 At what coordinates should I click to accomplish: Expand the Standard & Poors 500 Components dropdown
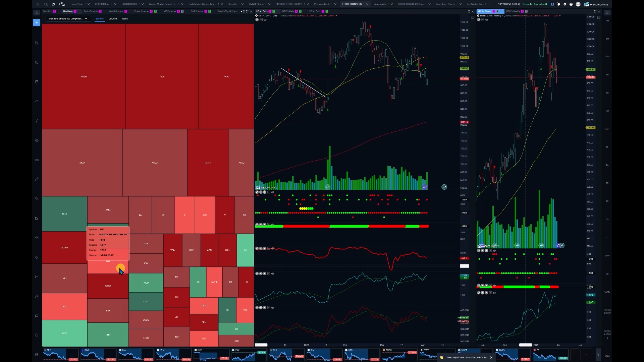click(x=68, y=19)
